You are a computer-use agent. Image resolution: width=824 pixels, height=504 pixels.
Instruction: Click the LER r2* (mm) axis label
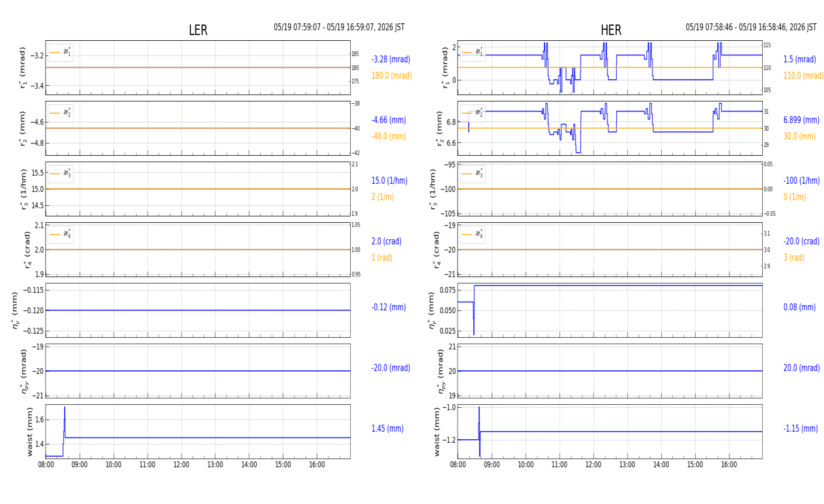click(23, 128)
